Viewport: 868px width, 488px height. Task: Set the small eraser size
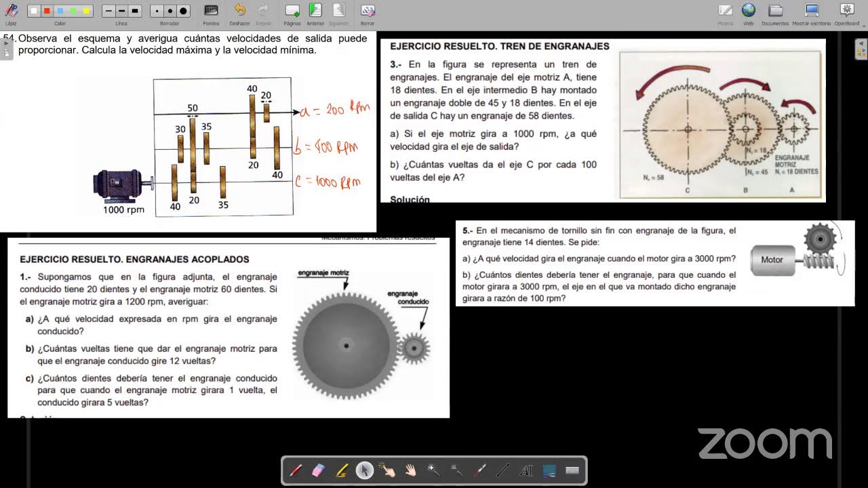point(157,11)
